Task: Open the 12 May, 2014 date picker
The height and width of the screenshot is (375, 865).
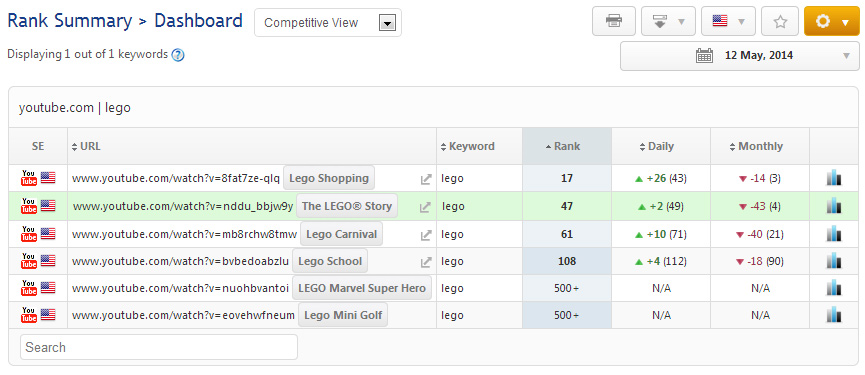Action: point(740,56)
